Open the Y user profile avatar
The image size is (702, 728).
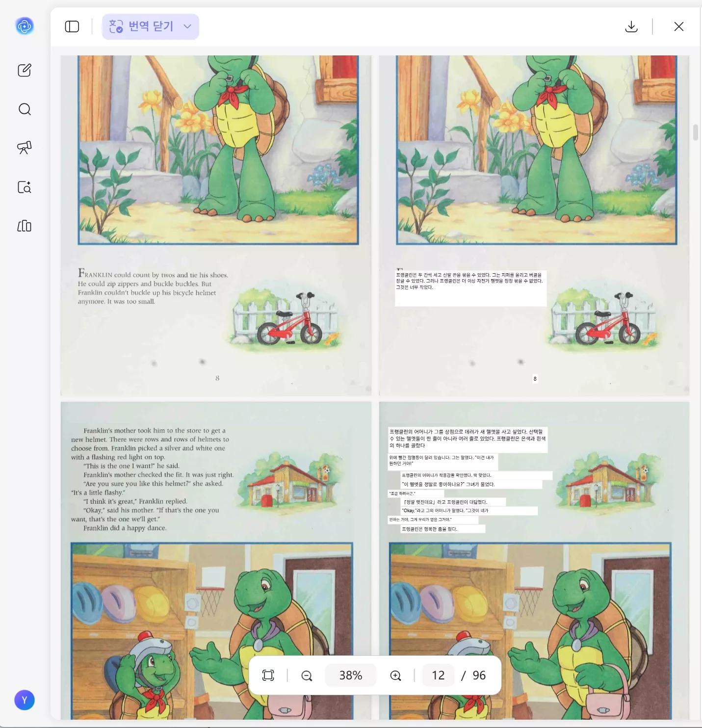tap(25, 700)
